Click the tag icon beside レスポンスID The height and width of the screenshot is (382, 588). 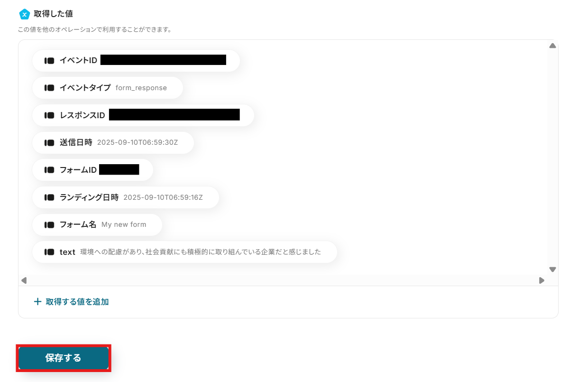pyautogui.click(x=49, y=115)
